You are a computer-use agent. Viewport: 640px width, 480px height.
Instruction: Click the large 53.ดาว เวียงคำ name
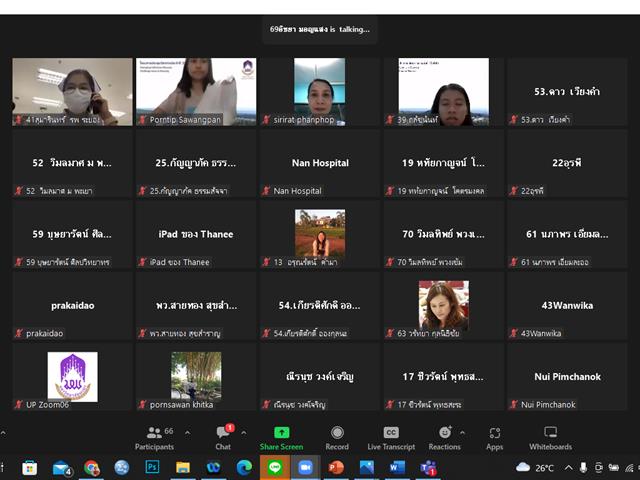click(x=567, y=91)
